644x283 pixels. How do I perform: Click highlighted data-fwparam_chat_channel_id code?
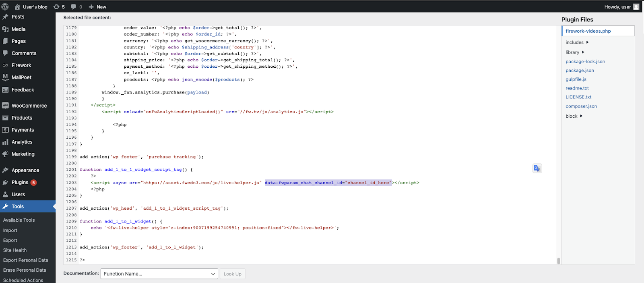click(328, 183)
